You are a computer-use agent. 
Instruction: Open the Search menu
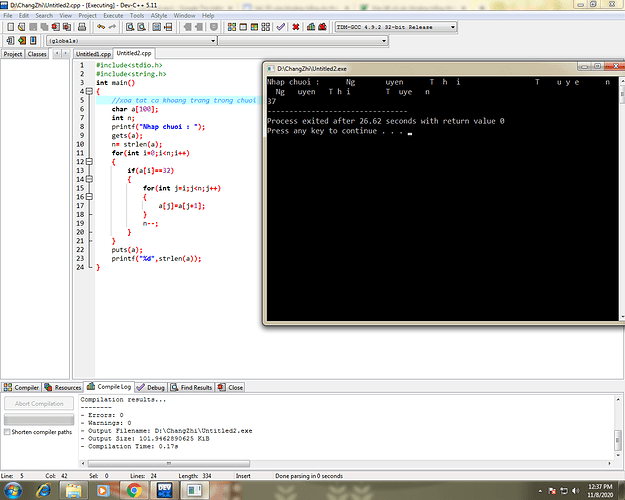(x=44, y=16)
